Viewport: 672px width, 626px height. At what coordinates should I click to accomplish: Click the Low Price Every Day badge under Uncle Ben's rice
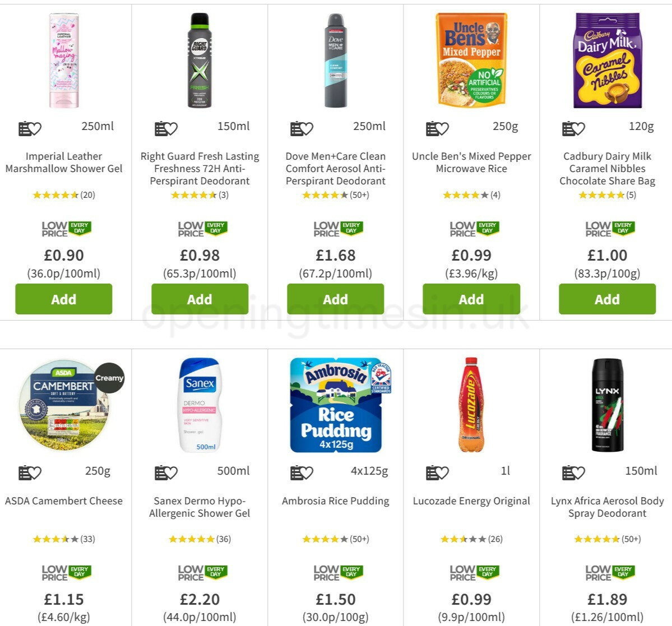tap(471, 228)
